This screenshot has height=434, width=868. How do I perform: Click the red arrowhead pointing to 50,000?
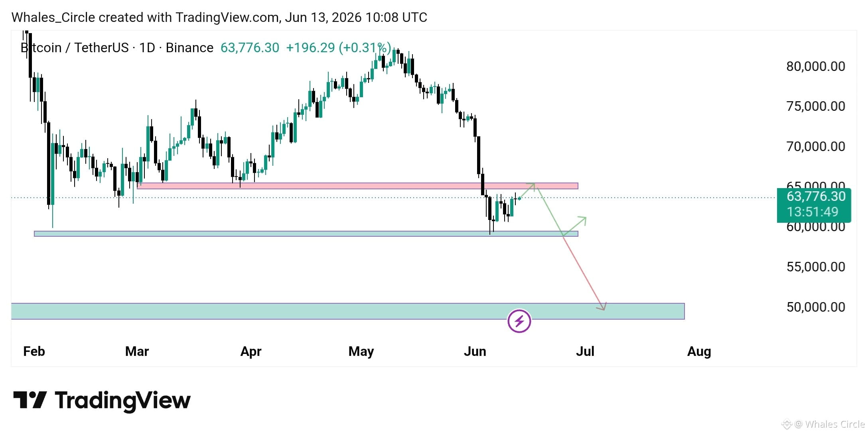(602, 306)
